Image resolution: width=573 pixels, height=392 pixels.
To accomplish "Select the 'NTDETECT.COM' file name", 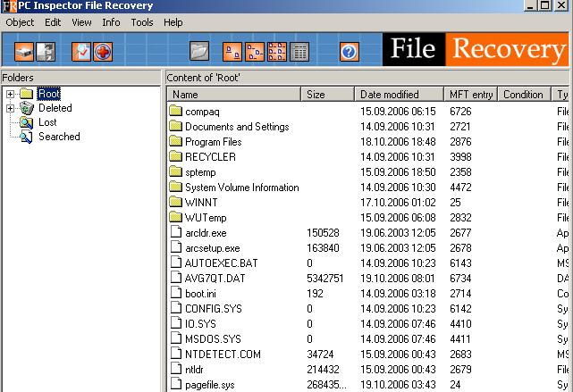I will [x=223, y=354].
